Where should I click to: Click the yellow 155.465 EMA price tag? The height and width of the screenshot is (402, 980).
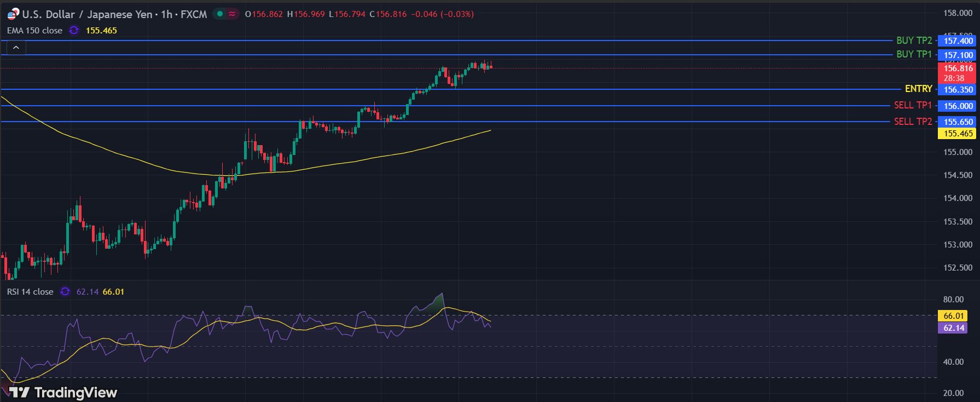[958, 134]
